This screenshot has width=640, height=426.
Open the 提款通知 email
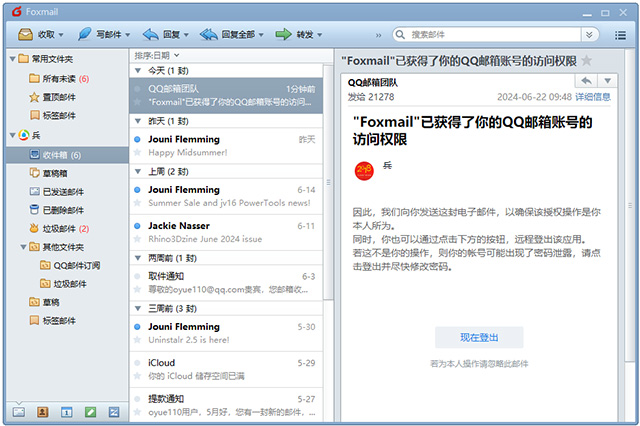pos(226,405)
